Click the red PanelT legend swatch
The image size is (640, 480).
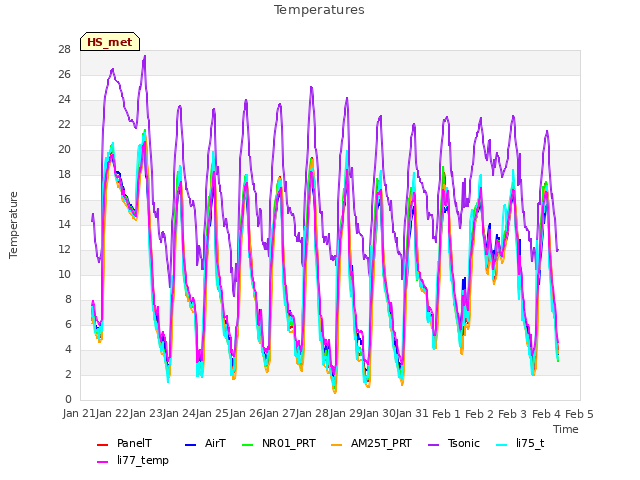[x=102, y=444]
